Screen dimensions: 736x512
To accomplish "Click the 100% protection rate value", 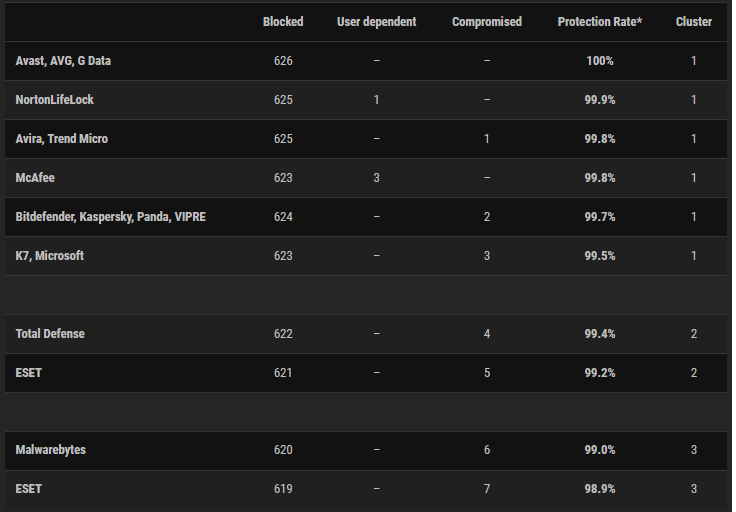I will [x=599, y=61].
